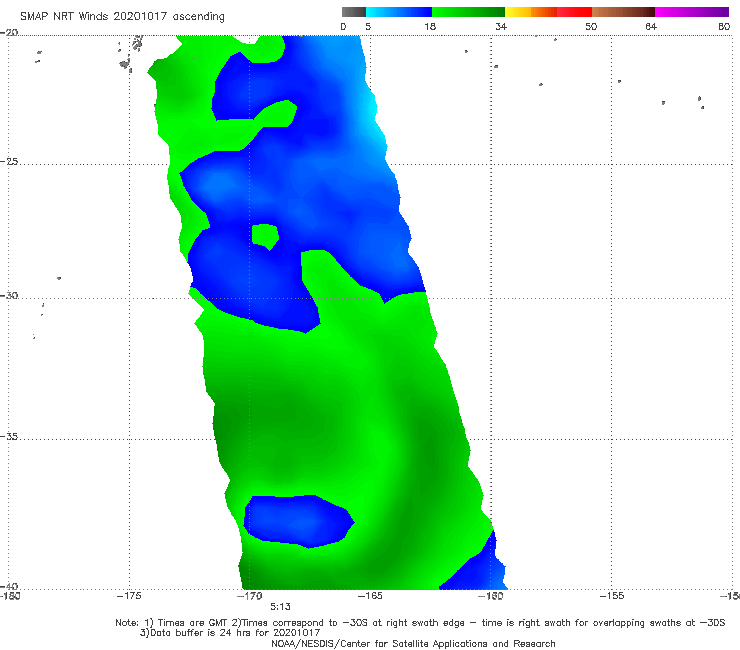Click the latitude label '-35'
740x650 pixels.
9,436
